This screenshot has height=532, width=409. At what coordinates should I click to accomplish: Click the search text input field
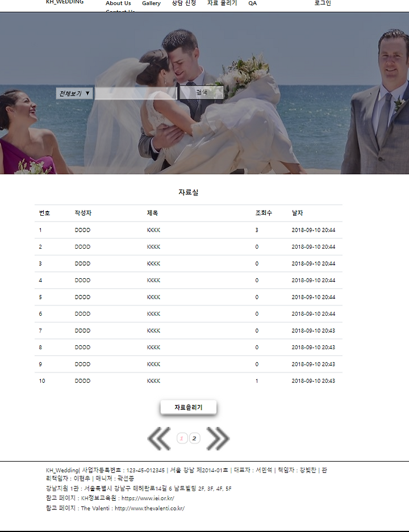pyautogui.click(x=135, y=93)
